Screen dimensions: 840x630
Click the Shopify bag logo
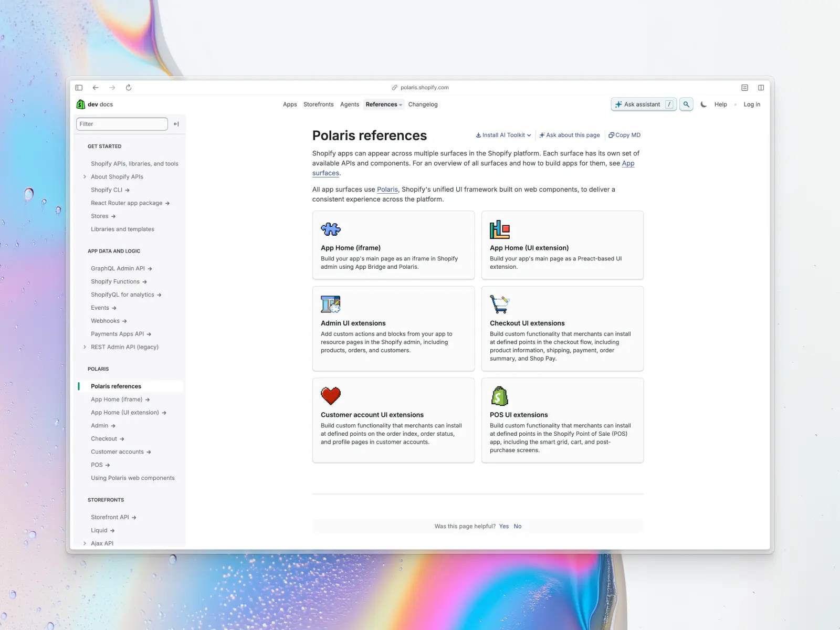(x=81, y=104)
